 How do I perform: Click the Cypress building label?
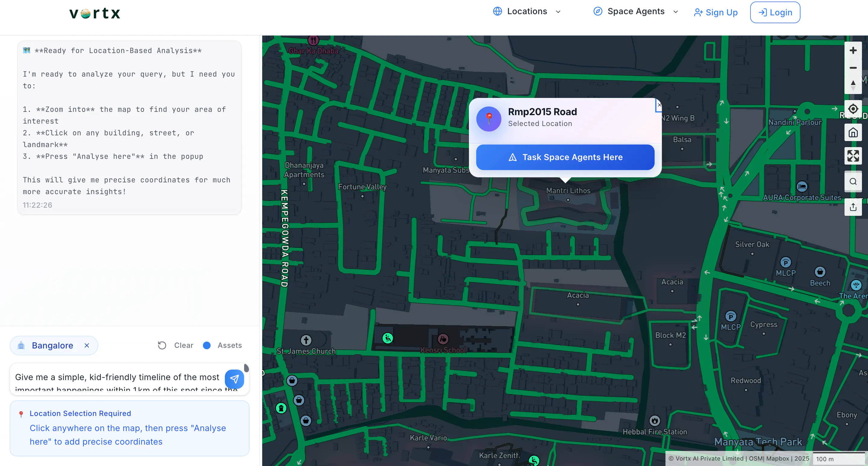763,324
